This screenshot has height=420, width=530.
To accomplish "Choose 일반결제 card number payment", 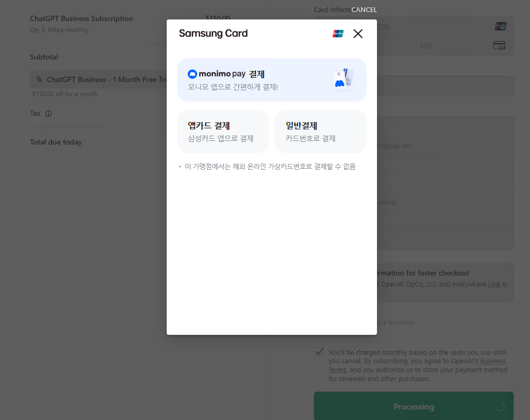I will point(321,131).
